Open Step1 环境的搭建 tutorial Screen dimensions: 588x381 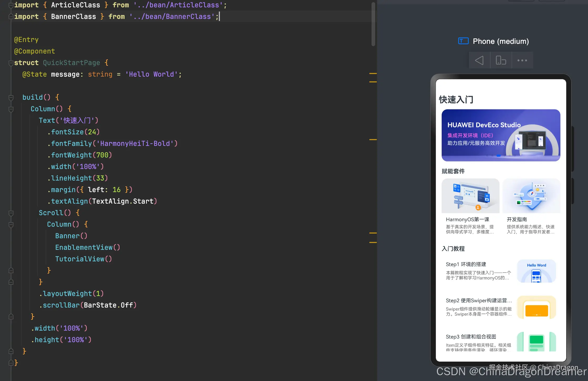point(466,264)
